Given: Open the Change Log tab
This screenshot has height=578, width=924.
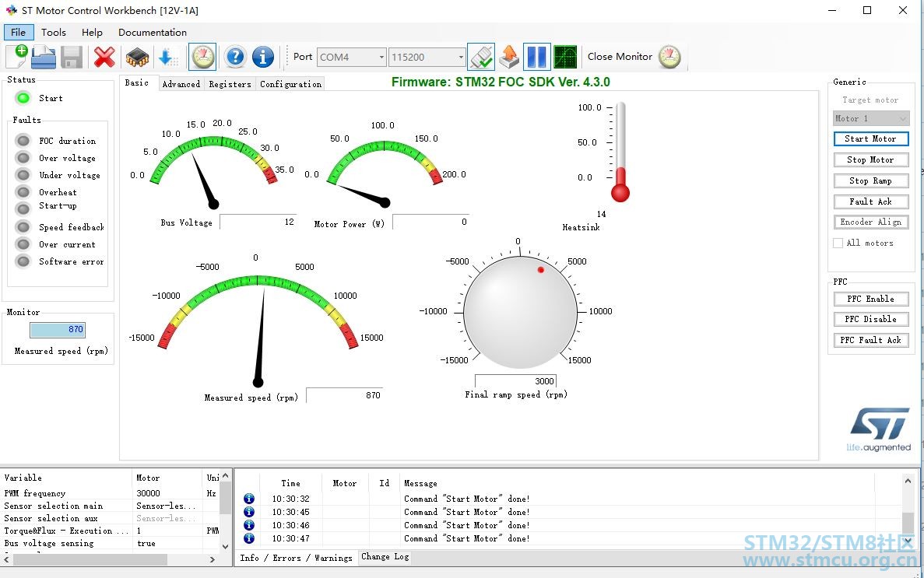Looking at the screenshot, I should pyautogui.click(x=385, y=557).
